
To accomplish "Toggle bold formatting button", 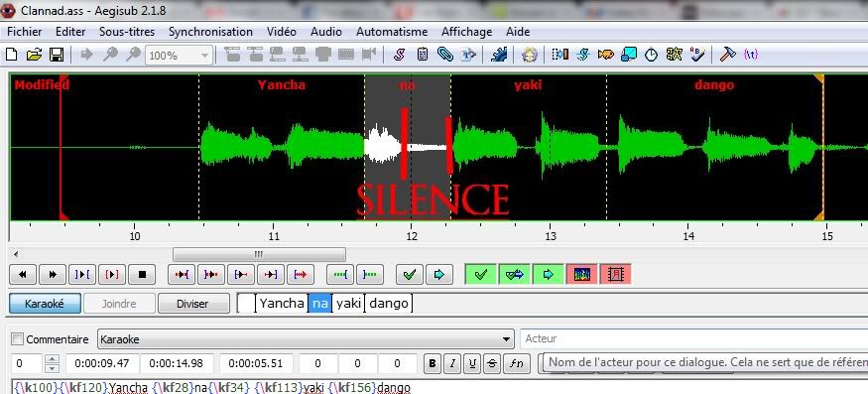I will click(x=433, y=363).
